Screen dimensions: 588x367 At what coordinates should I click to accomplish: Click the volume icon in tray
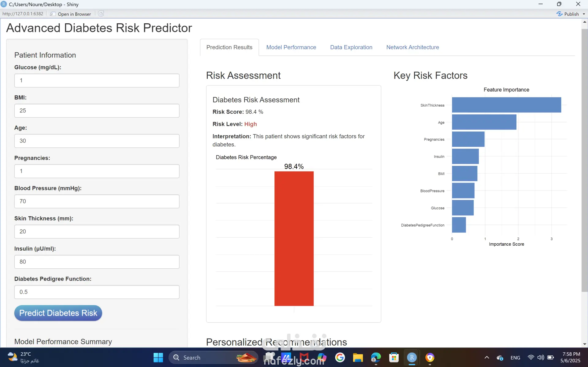pos(541,358)
